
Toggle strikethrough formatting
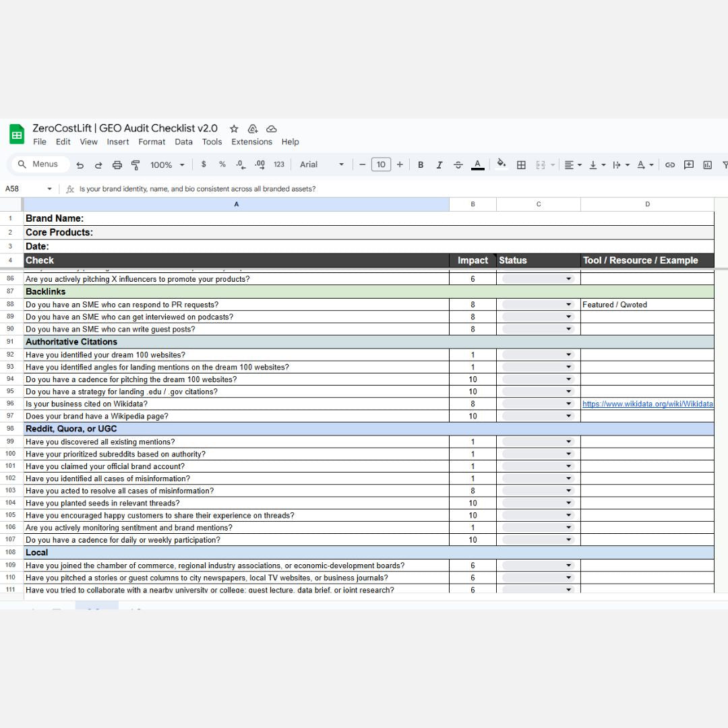coord(458,165)
